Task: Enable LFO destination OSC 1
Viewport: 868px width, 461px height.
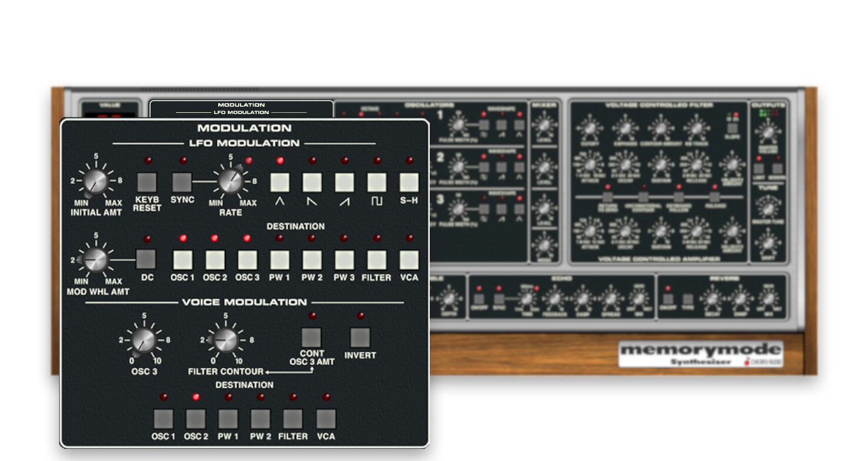Action: tap(182, 259)
